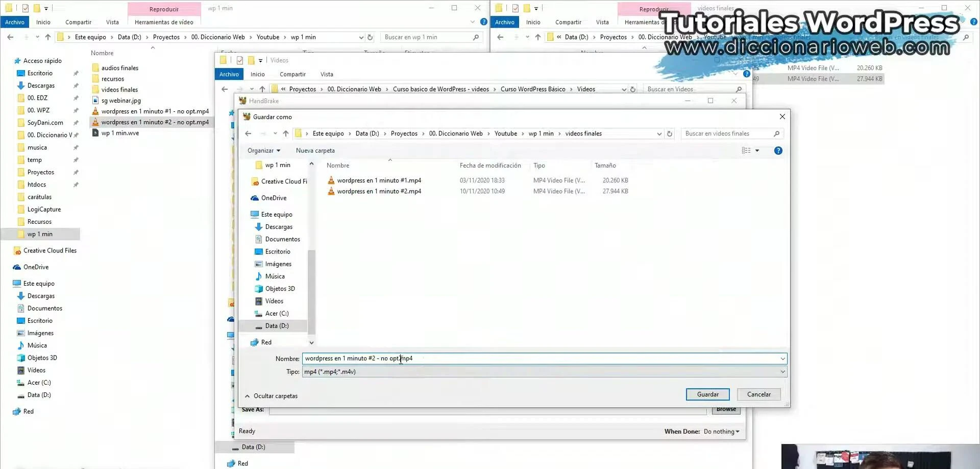Click change view icon in save dialog
980x469 pixels.
click(746, 151)
